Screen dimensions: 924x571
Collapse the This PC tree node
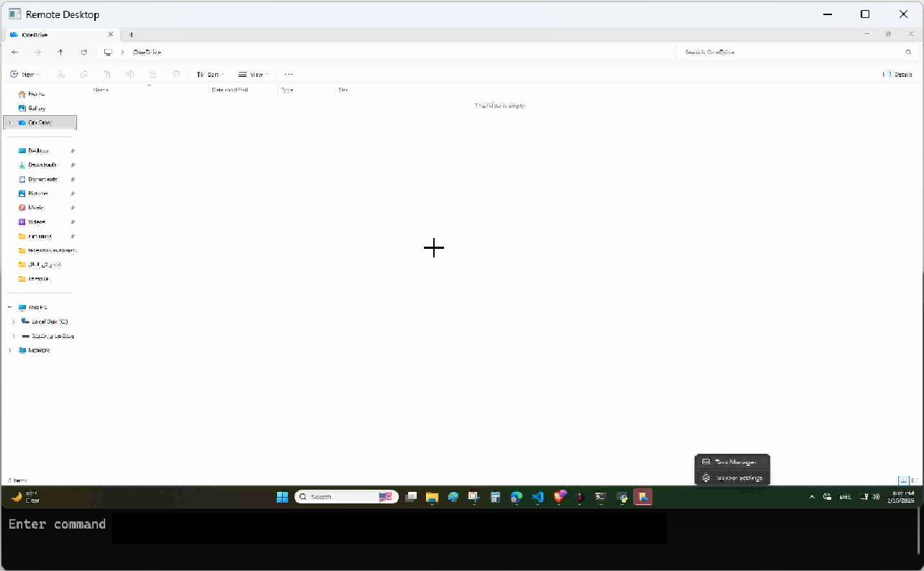[10, 307]
